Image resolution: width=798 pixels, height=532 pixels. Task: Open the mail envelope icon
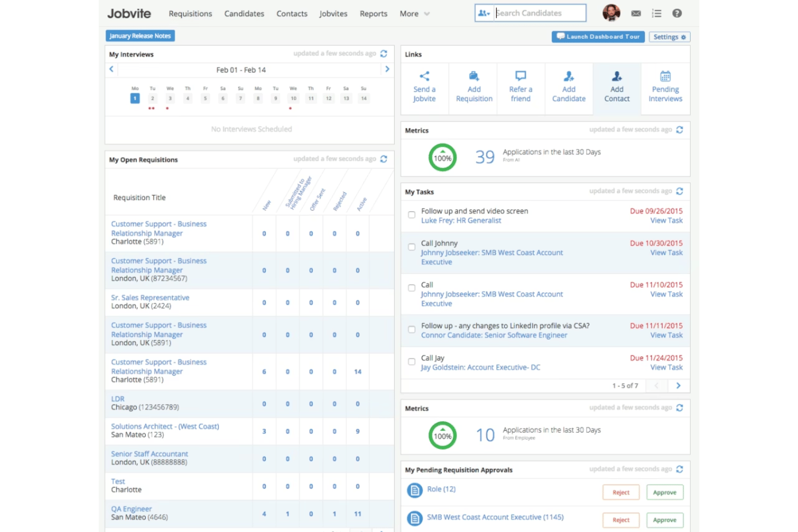pos(636,13)
